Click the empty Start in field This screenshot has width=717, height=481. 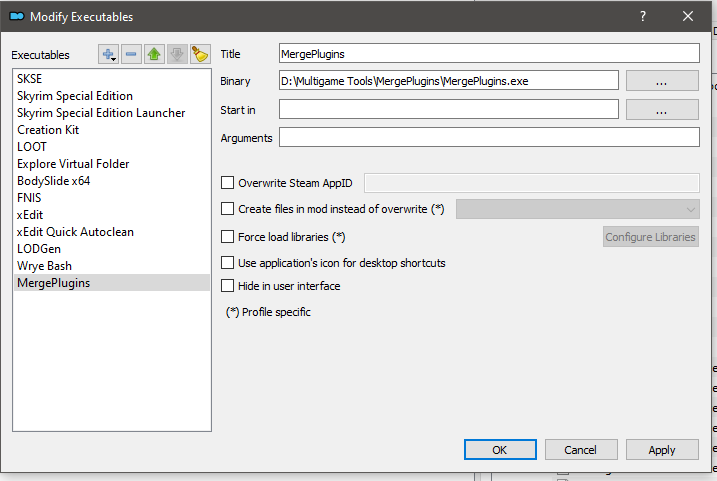pyautogui.click(x=449, y=109)
